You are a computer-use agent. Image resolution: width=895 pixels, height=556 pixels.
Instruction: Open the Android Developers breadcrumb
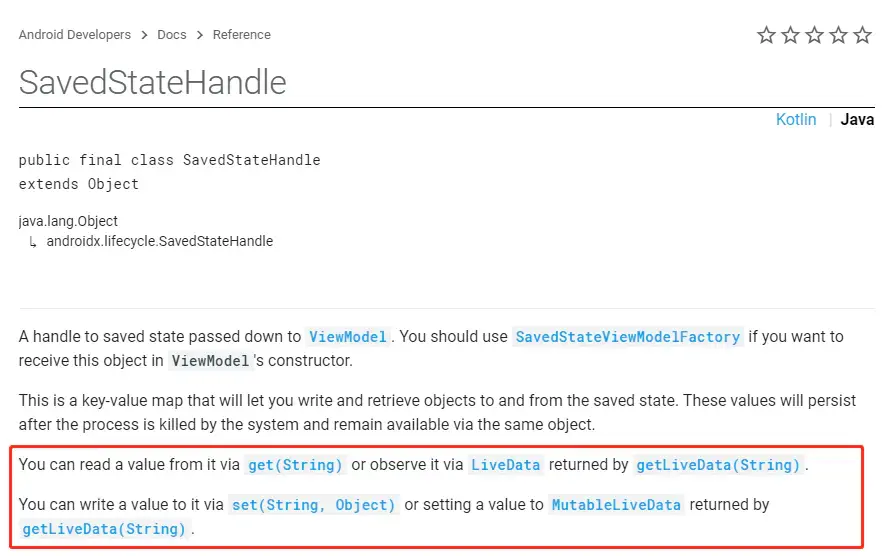point(75,35)
